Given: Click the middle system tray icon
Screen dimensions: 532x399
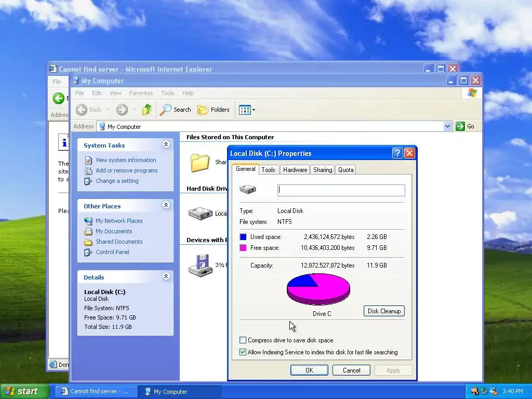Looking at the screenshot, I should click(484, 391).
